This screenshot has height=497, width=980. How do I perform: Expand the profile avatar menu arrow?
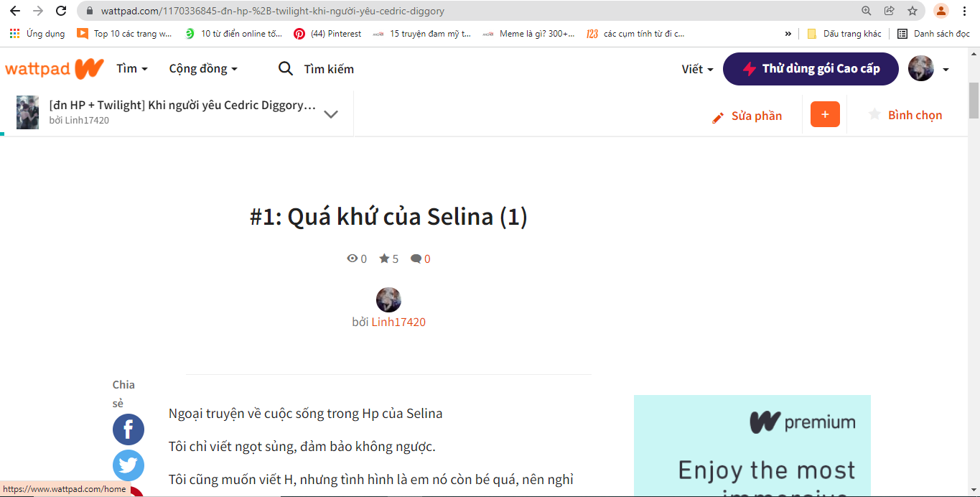(946, 70)
